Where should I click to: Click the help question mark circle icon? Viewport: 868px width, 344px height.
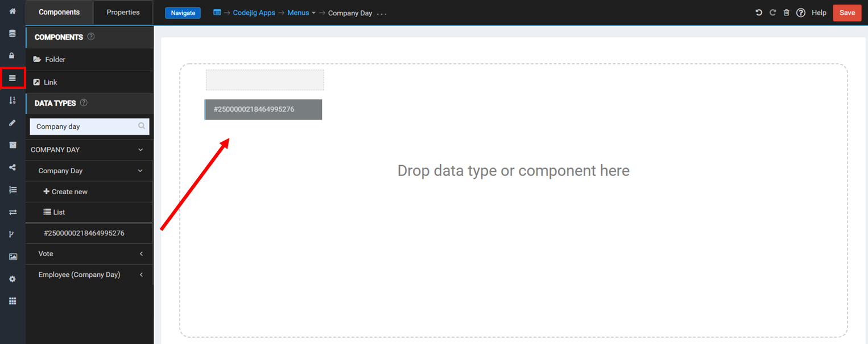[801, 13]
